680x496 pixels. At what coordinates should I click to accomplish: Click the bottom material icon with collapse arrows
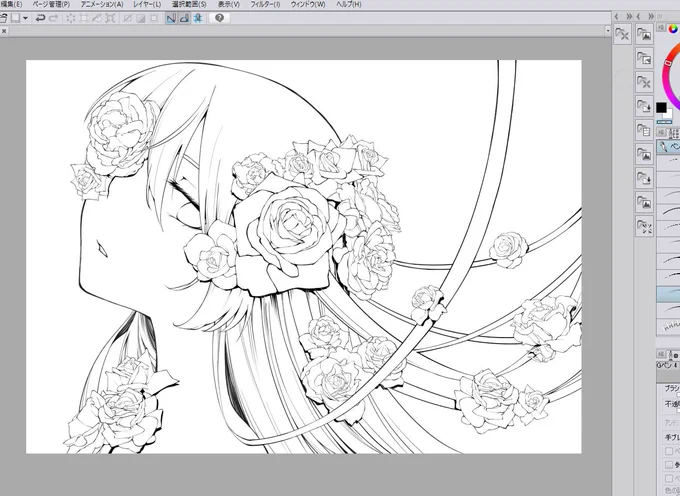click(644, 226)
